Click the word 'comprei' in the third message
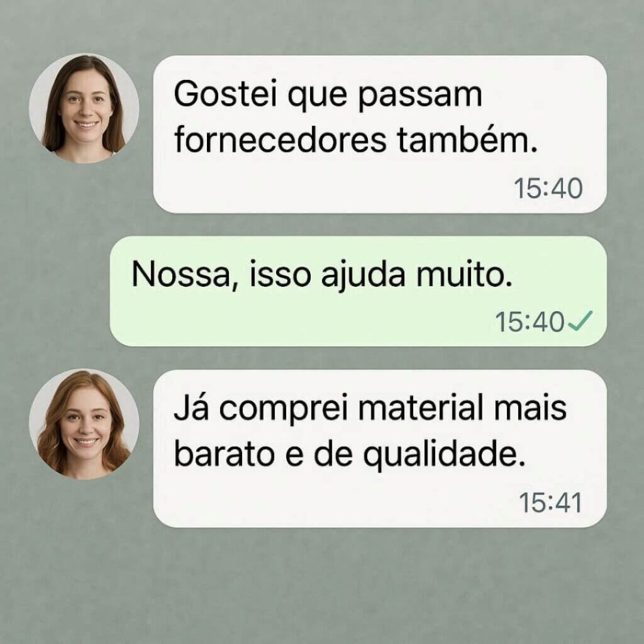This screenshot has width=644, height=644. coord(284,410)
